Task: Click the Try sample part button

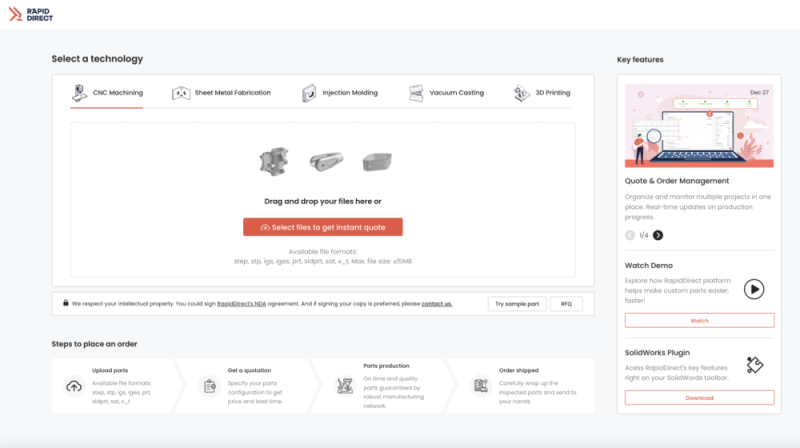Action: (x=517, y=304)
